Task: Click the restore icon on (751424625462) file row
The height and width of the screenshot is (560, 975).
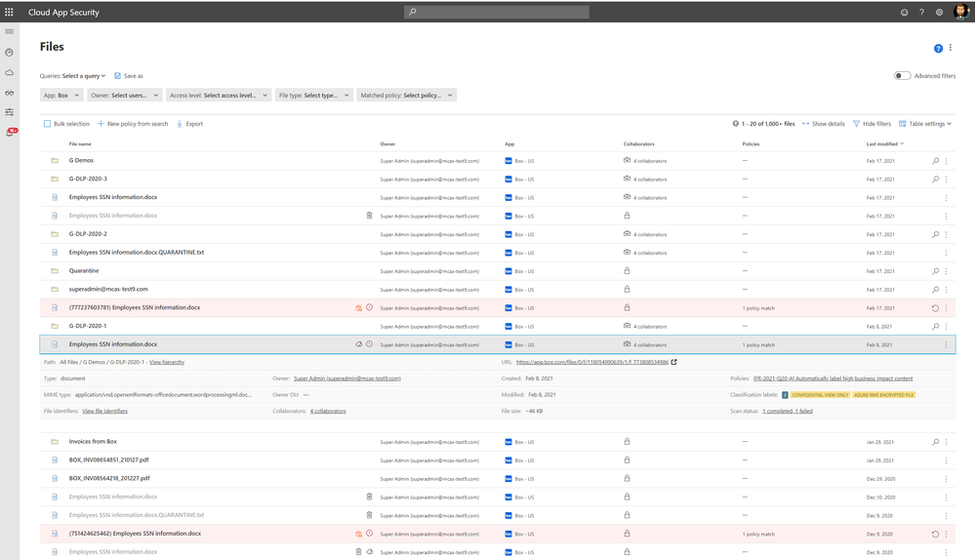Action: click(x=935, y=534)
